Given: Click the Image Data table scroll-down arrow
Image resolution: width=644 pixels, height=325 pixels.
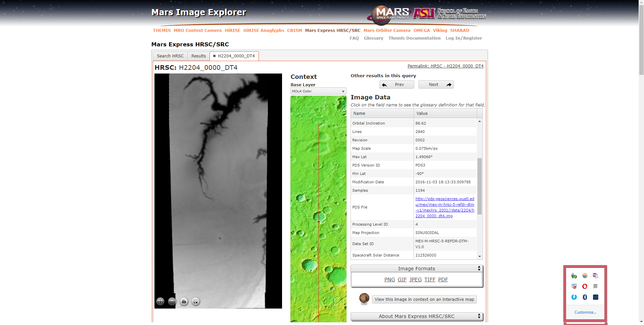Looking at the screenshot, I should [x=480, y=257].
